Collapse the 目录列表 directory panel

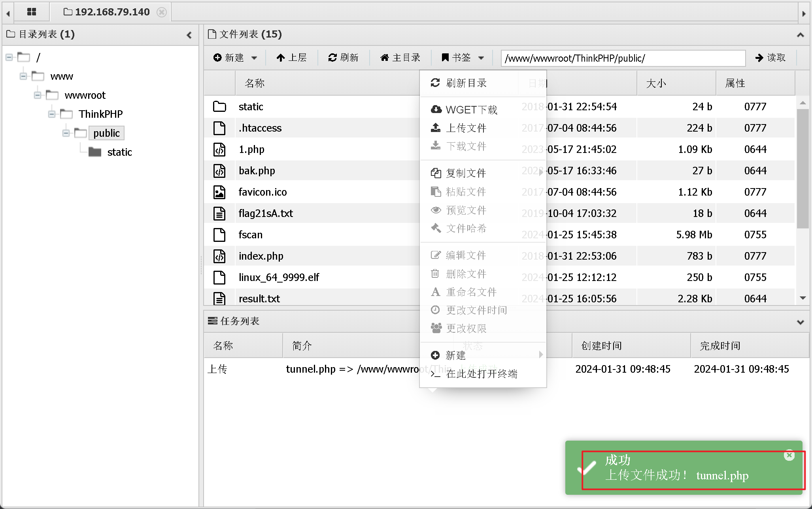point(189,35)
